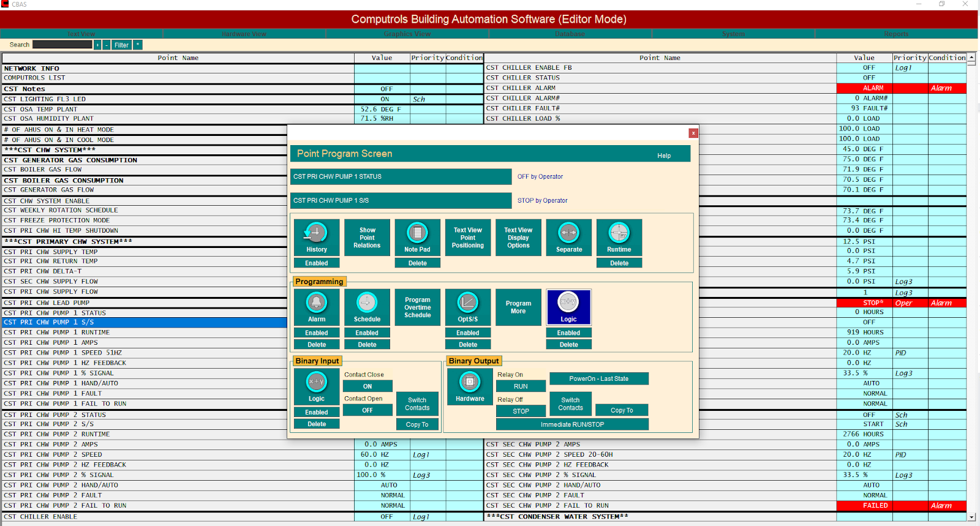Select CST PRI CHW PUMP 2 FAULT row
This screenshot has width=980, height=526.
pos(178,495)
